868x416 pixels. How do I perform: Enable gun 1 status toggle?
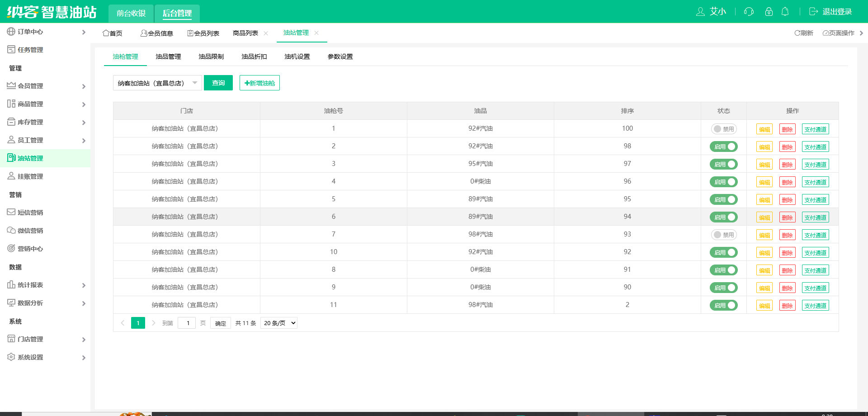click(x=724, y=129)
